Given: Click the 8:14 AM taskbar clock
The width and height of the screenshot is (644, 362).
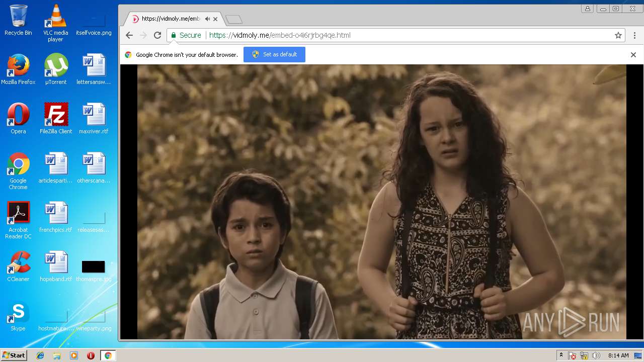Looking at the screenshot, I should click(x=618, y=355).
